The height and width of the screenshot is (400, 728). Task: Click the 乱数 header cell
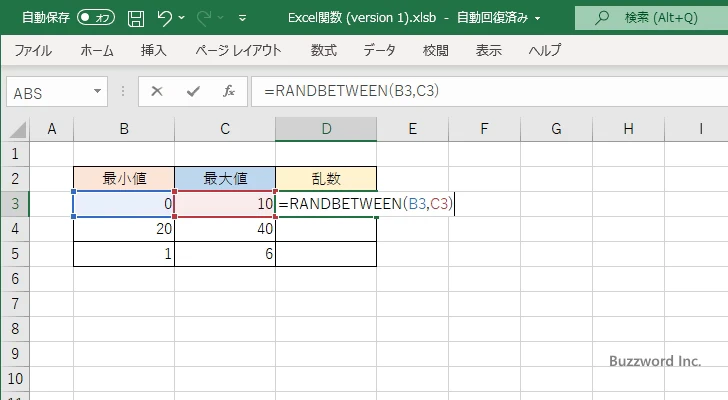tap(326, 179)
